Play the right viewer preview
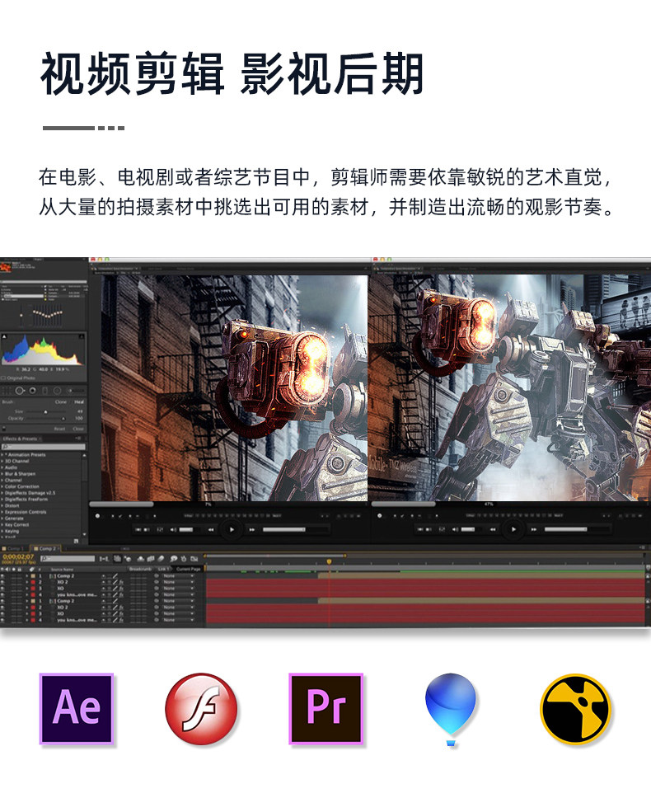Screen dimensions: 651x812 click(x=513, y=529)
